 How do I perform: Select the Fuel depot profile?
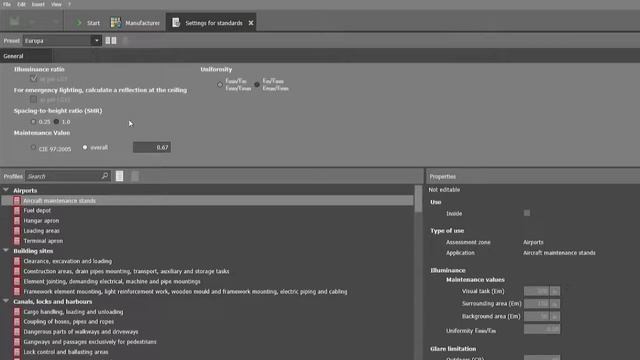point(37,210)
